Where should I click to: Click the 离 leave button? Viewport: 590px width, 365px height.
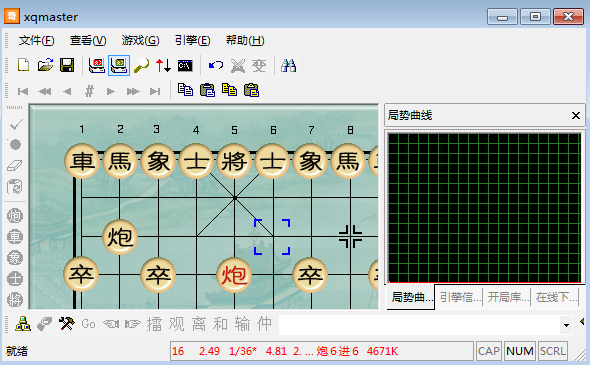pos(199,324)
